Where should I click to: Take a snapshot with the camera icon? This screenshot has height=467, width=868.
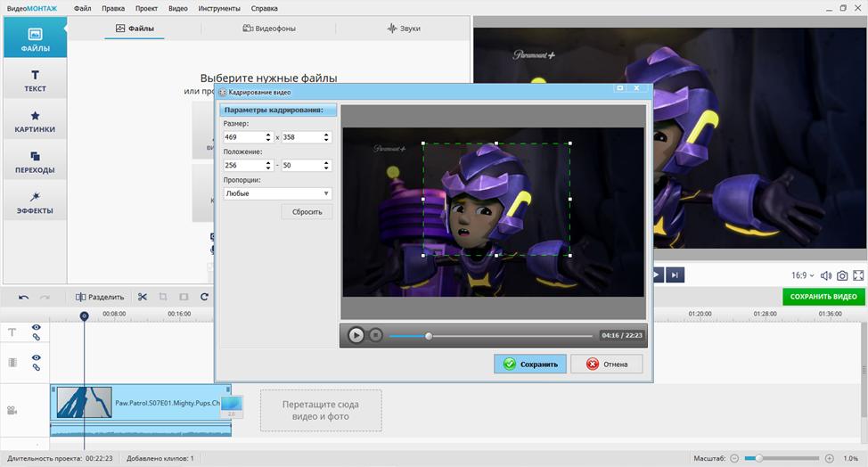842,275
